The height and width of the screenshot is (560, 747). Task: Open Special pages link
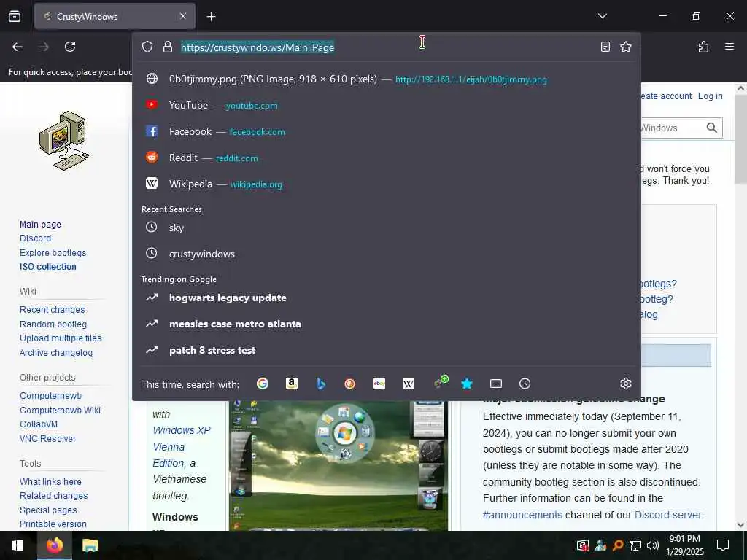pyautogui.click(x=48, y=510)
